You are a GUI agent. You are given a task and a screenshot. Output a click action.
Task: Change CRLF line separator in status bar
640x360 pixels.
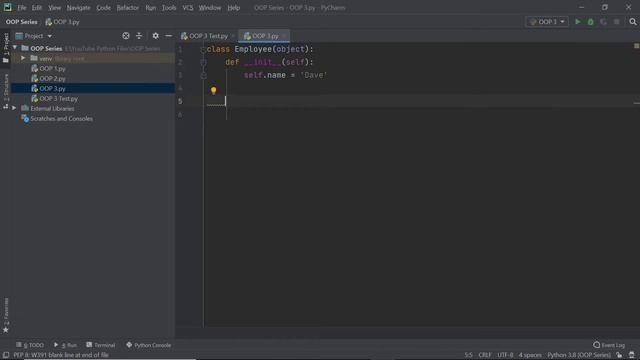[x=485, y=355]
